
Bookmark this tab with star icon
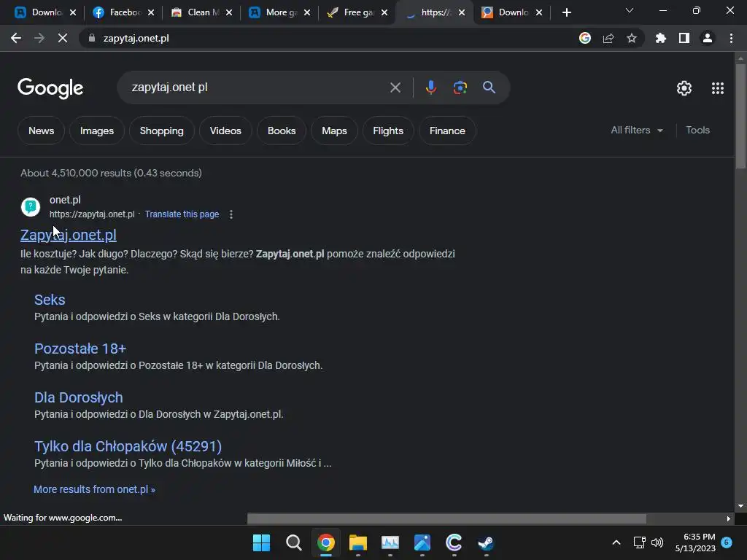point(632,38)
